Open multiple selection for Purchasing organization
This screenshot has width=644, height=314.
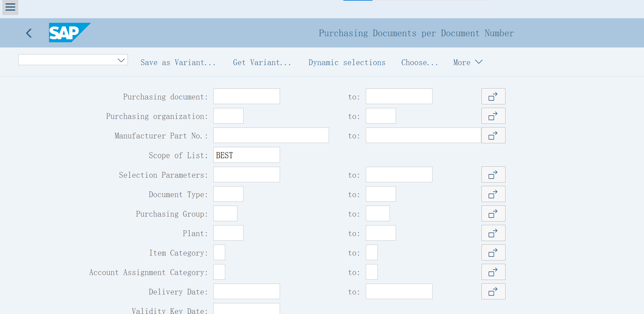click(493, 116)
